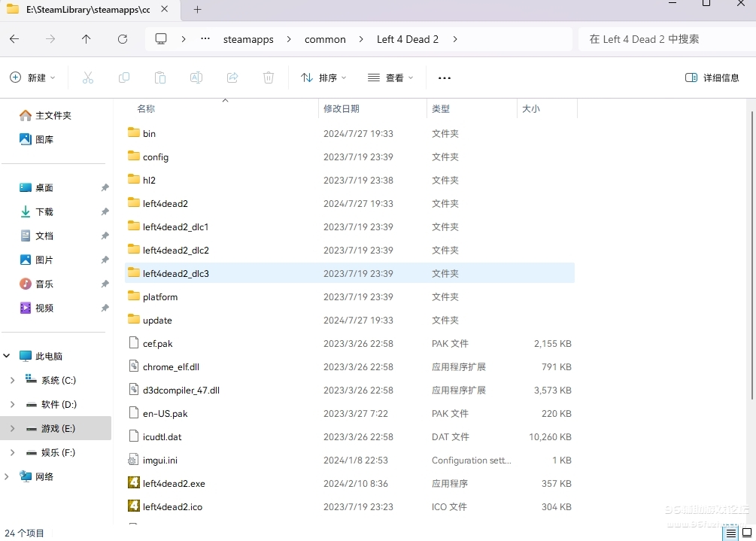Toggle the 详细信息 details pane
This screenshot has height=541, width=756.
(x=712, y=78)
